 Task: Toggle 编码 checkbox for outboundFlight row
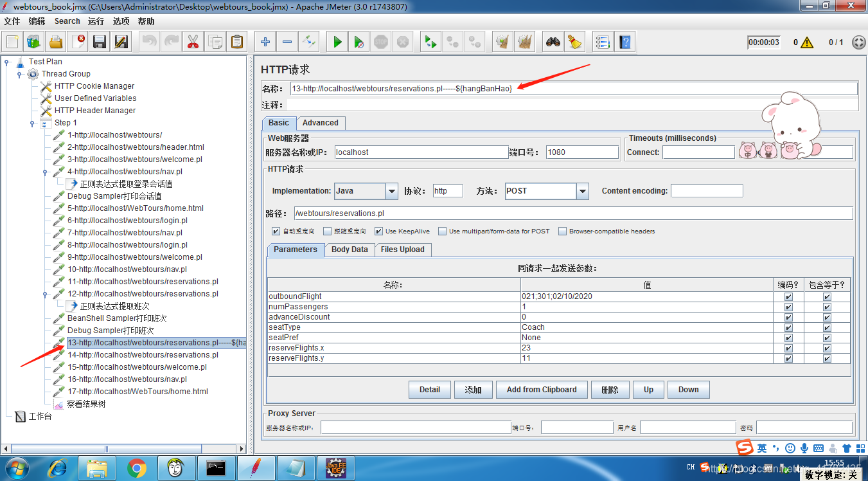[788, 296]
